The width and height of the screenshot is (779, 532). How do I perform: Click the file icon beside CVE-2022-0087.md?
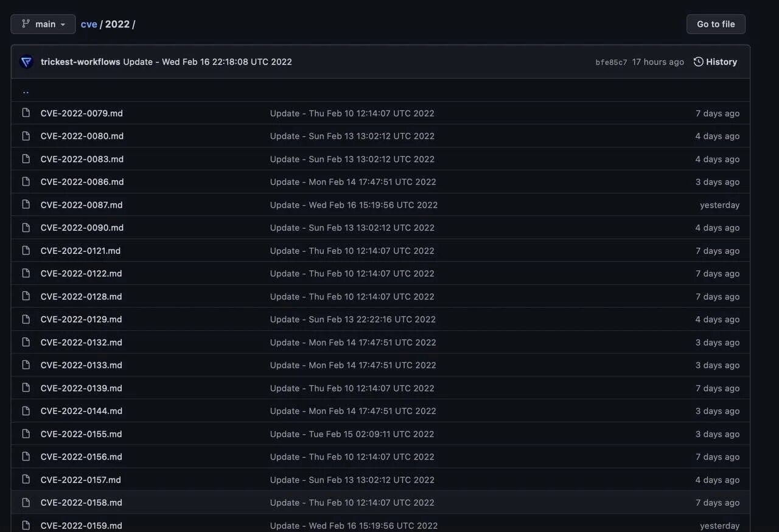(26, 205)
